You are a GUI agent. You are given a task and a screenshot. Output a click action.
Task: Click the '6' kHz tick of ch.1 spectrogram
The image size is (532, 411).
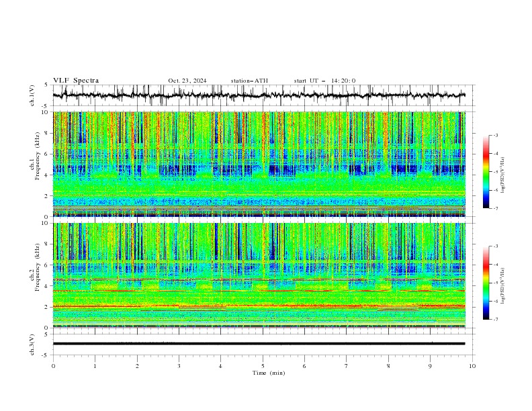coord(48,154)
